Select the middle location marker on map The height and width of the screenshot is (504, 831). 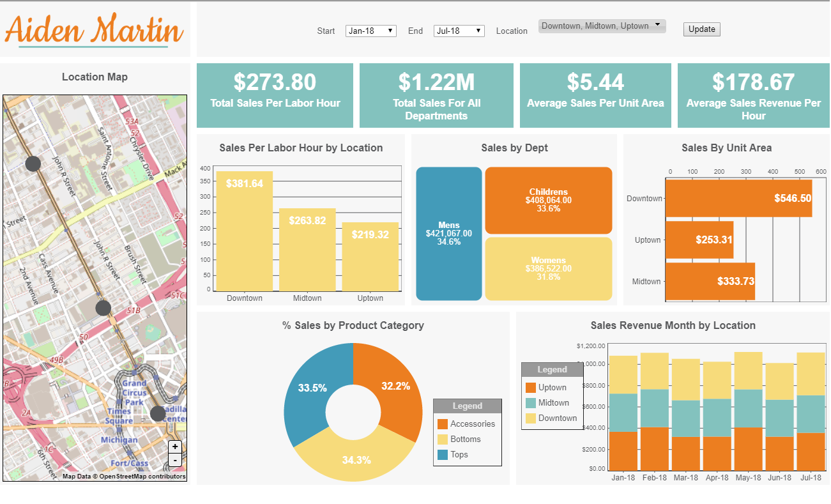coord(103,309)
